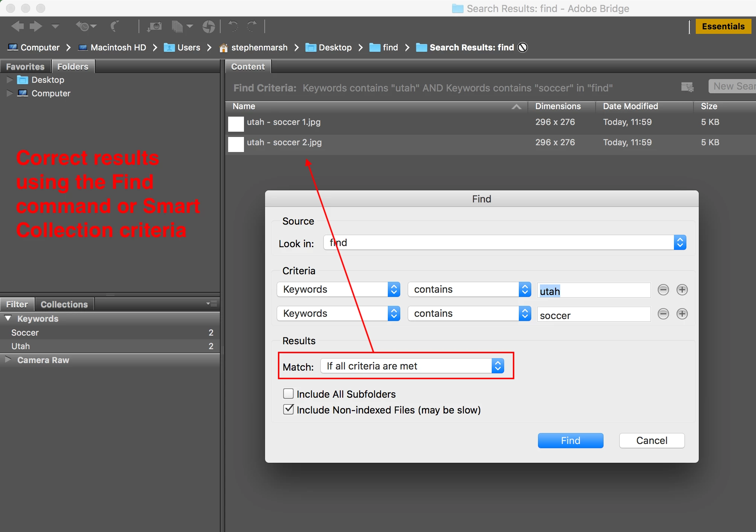Click the Go back arrow in toolbar

click(x=17, y=26)
